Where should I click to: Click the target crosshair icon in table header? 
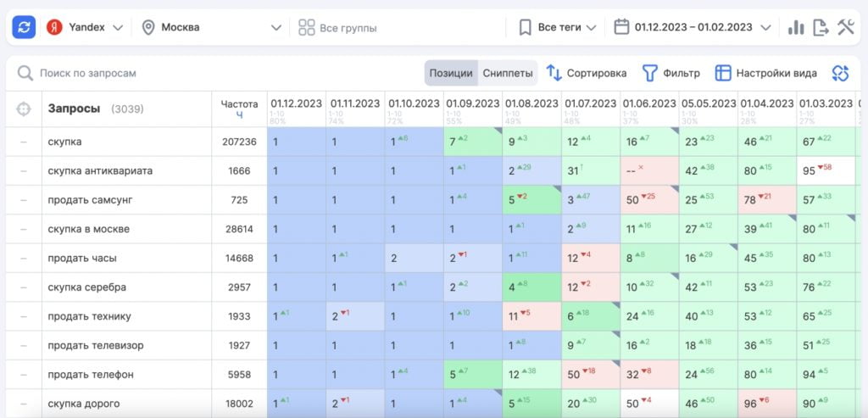[24, 109]
